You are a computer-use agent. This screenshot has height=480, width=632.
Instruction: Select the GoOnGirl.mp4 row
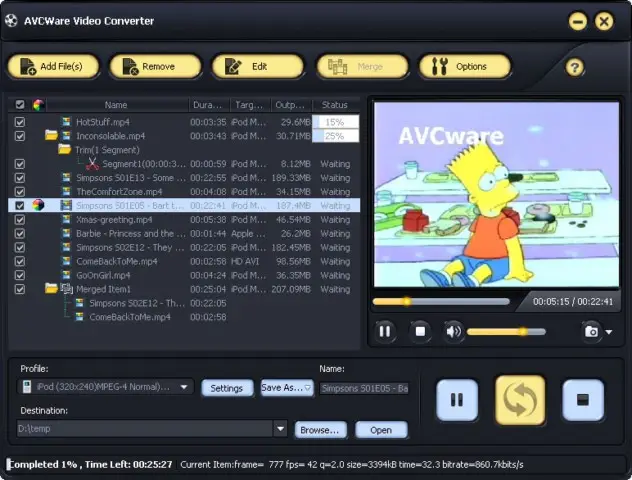(x=184, y=275)
